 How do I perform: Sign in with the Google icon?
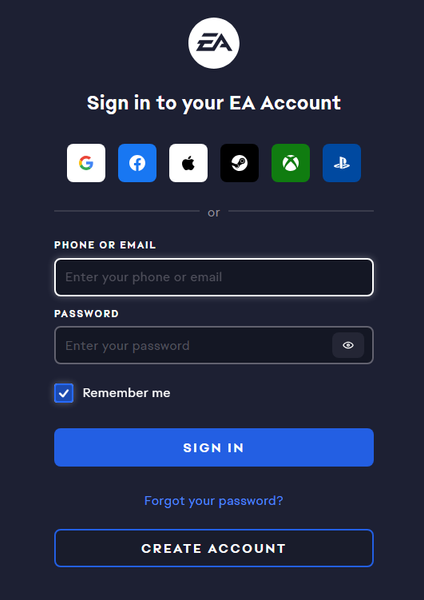coord(86,163)
